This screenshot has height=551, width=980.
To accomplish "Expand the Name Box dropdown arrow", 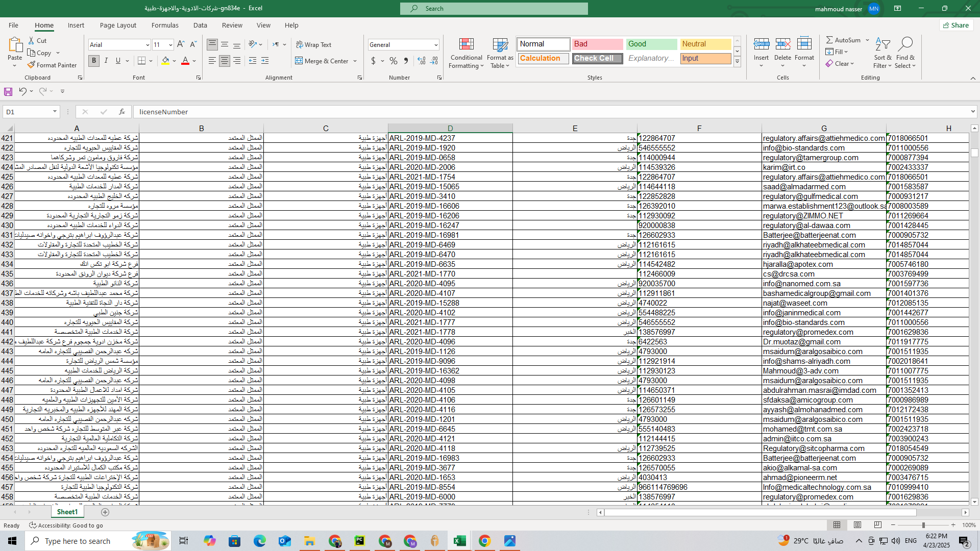I will coord(55,112).
